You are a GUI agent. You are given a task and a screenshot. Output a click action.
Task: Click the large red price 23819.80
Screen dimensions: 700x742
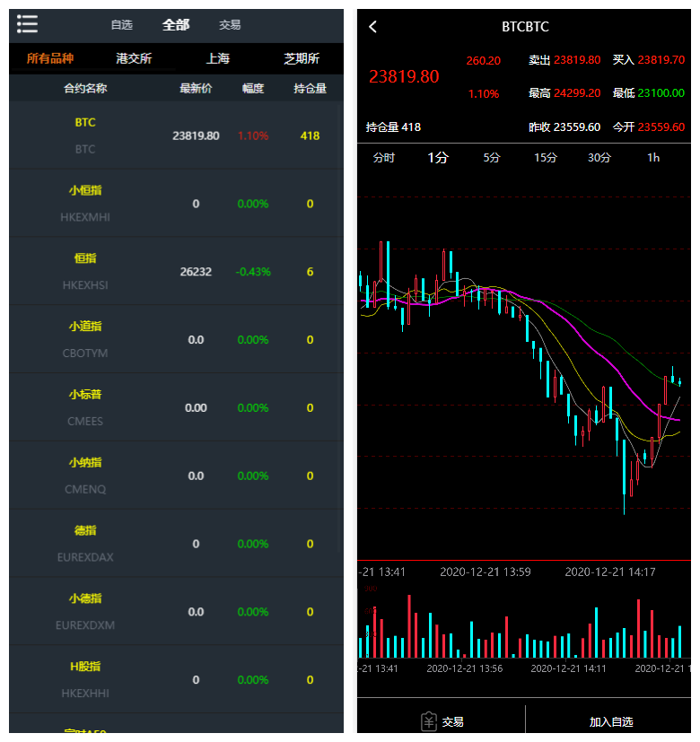tap(404, 76)
